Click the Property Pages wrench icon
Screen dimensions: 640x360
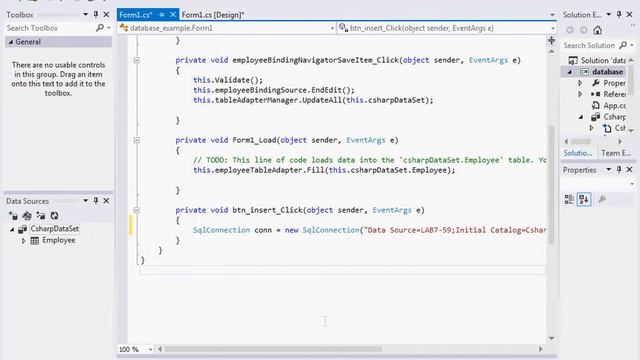[x=602, y=199]
